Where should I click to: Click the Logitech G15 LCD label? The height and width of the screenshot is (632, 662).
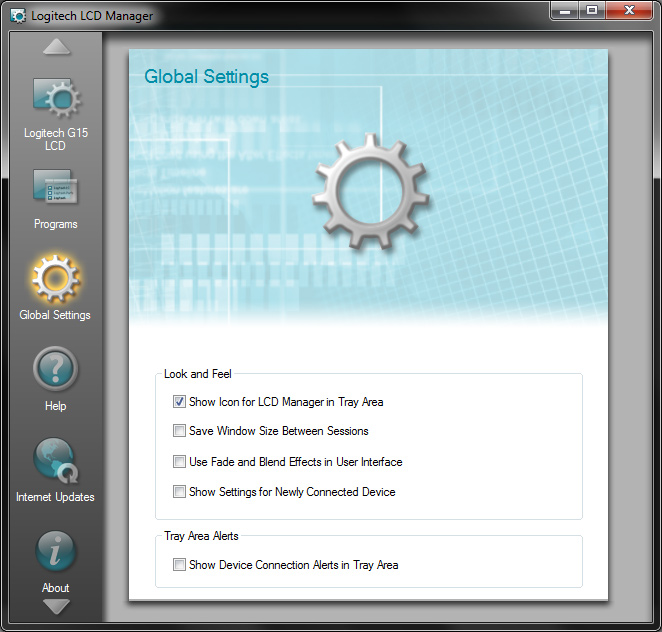[56, 139]
